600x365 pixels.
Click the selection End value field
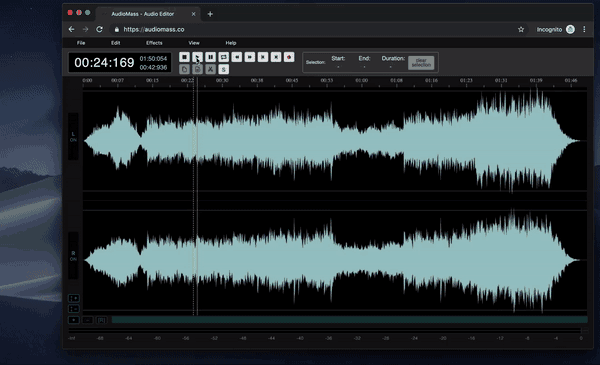pos(364,67)
